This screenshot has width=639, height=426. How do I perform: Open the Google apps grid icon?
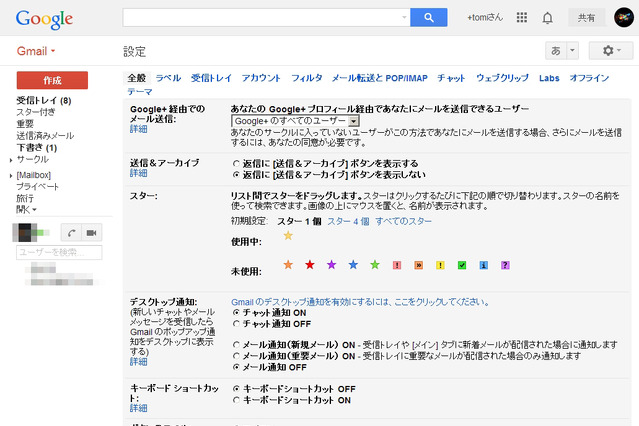point(522,18)
